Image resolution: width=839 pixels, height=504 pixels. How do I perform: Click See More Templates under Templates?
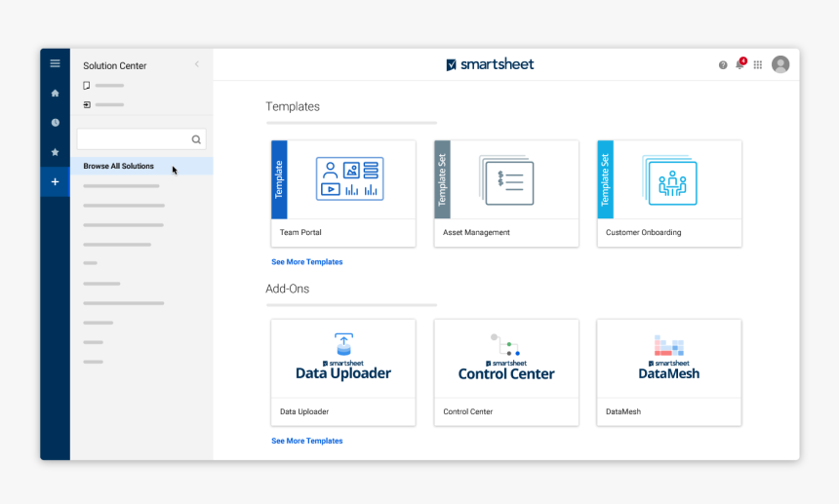(x=307, y=262)
